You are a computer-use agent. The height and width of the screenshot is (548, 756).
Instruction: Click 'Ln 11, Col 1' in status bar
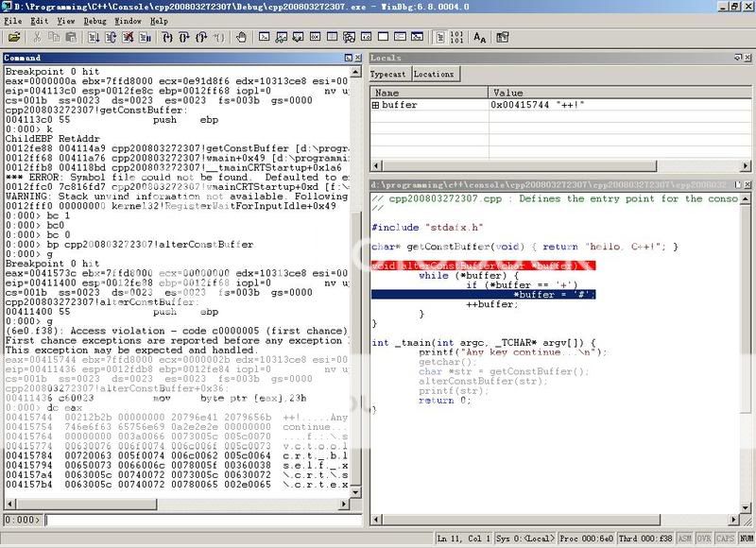click(x=463, y=539)
